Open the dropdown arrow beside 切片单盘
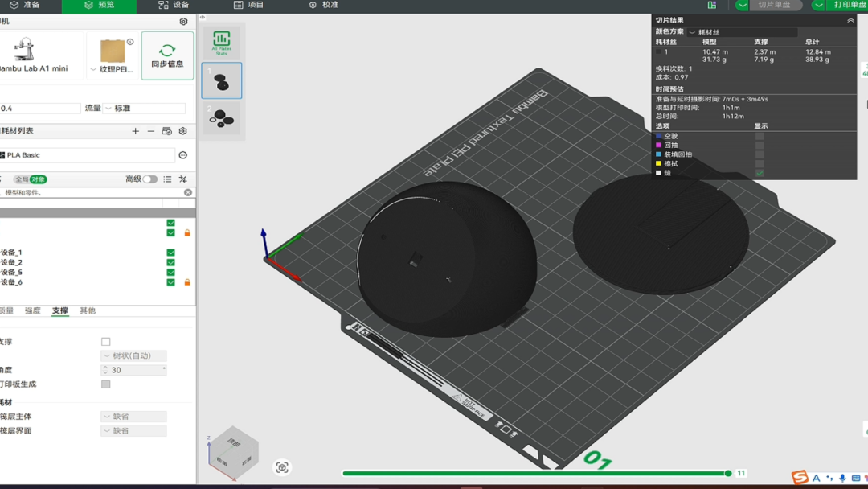The image size is (868, 489). click(742, 5)
